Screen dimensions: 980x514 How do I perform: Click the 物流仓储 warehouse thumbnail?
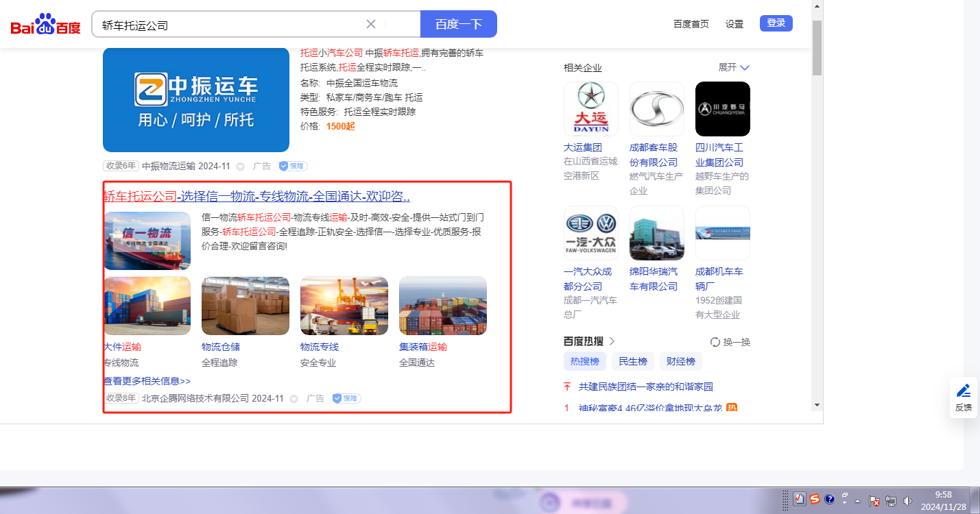pyautogui.click(x=245, y=306)
